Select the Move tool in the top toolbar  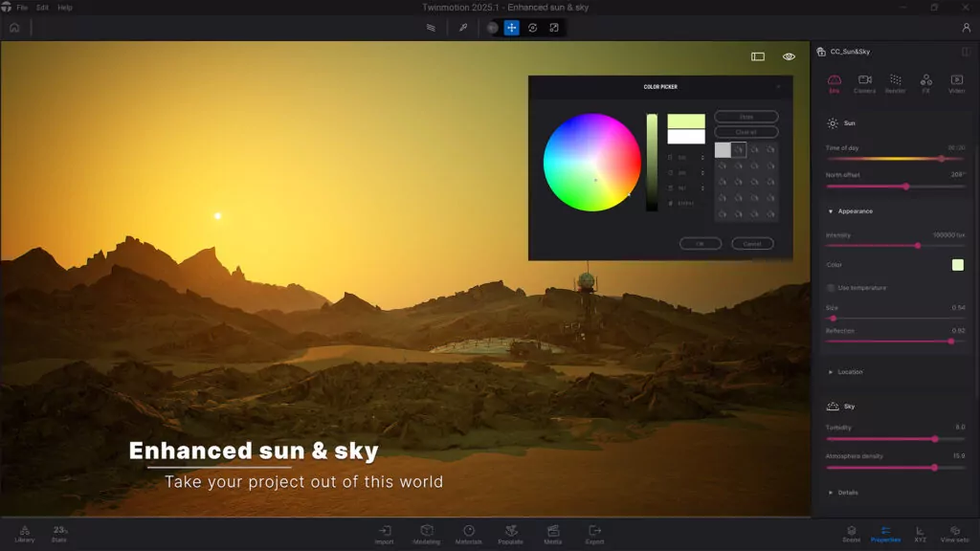[x=513, y=28]
